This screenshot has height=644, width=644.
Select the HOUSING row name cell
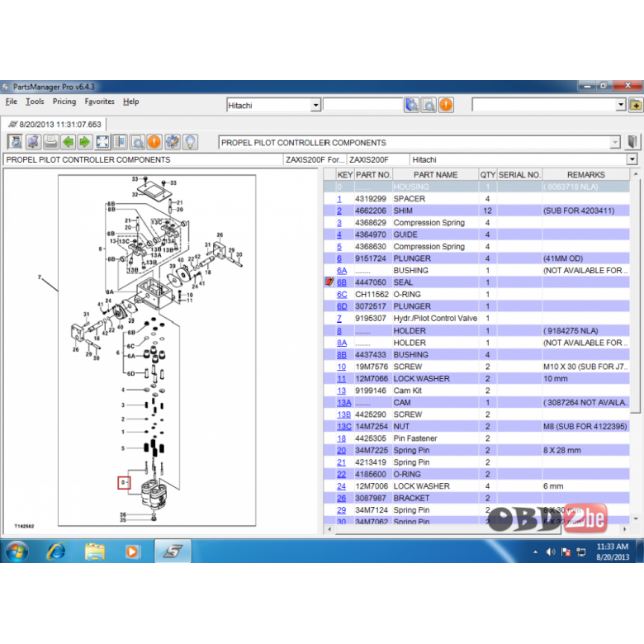435,187
